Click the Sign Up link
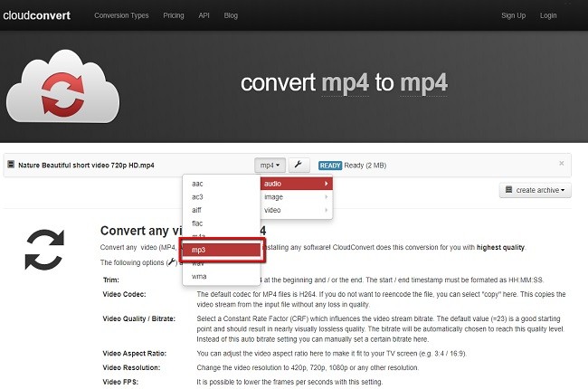The width and height of the screenshot is (588, 389). pos(514,15)
